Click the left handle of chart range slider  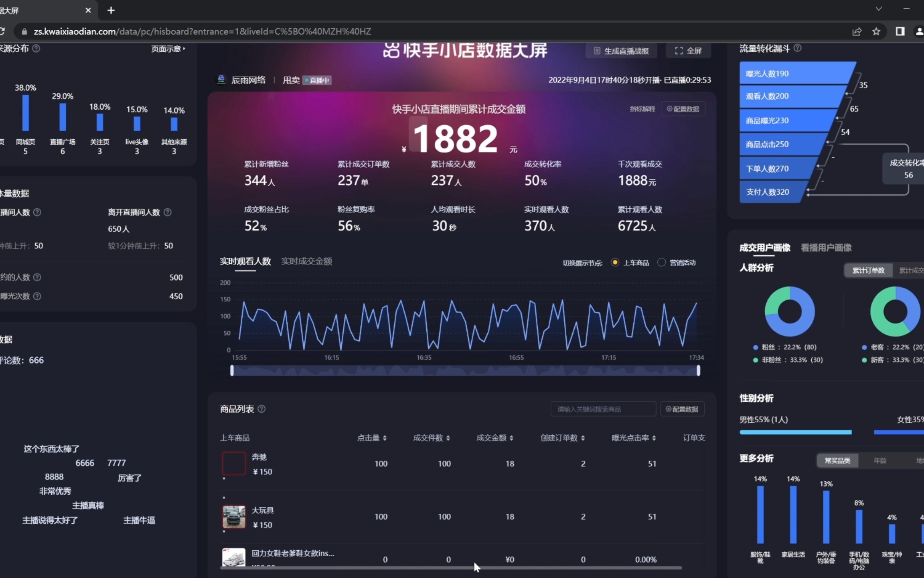[x=232, y=370]
